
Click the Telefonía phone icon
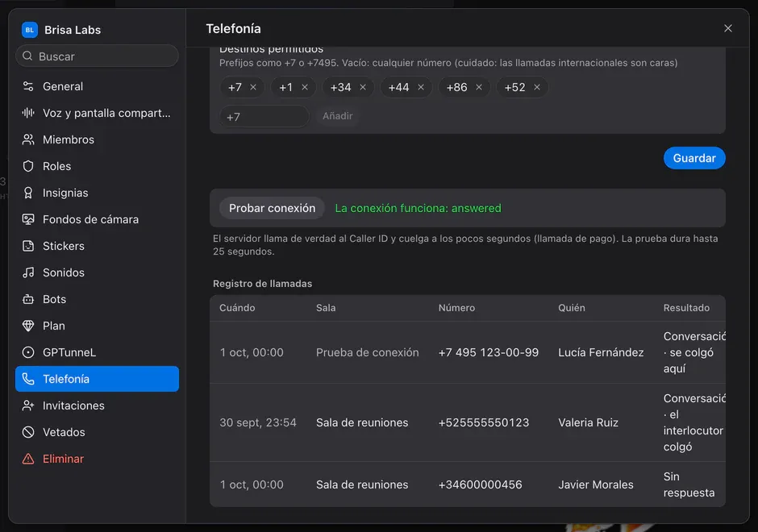pyautogui.click(x=28, y=379)
